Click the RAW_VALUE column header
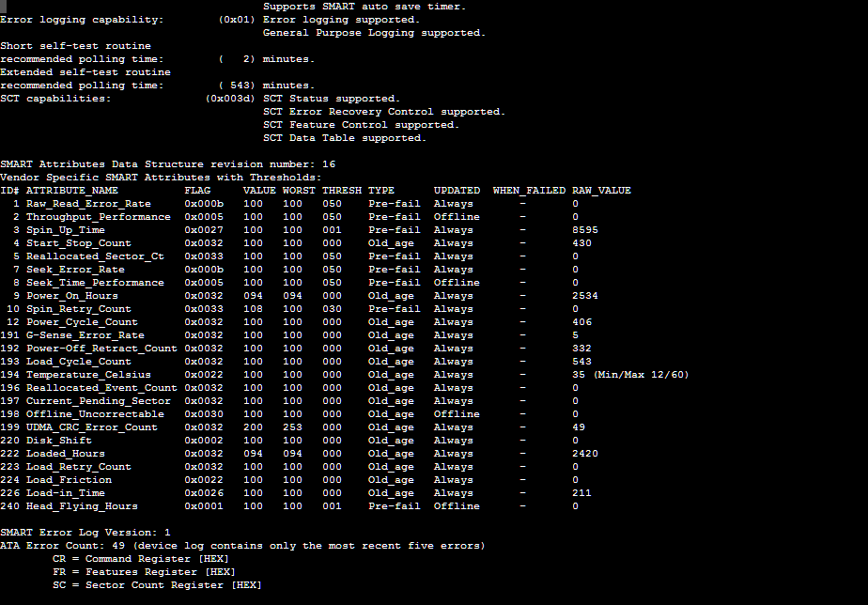 [602, 191]
